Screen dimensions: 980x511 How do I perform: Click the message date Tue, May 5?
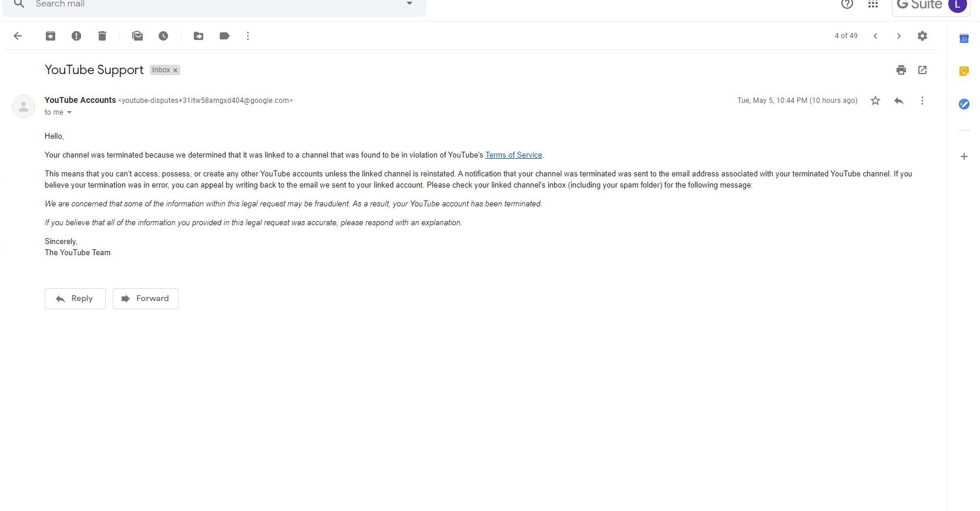797,101
